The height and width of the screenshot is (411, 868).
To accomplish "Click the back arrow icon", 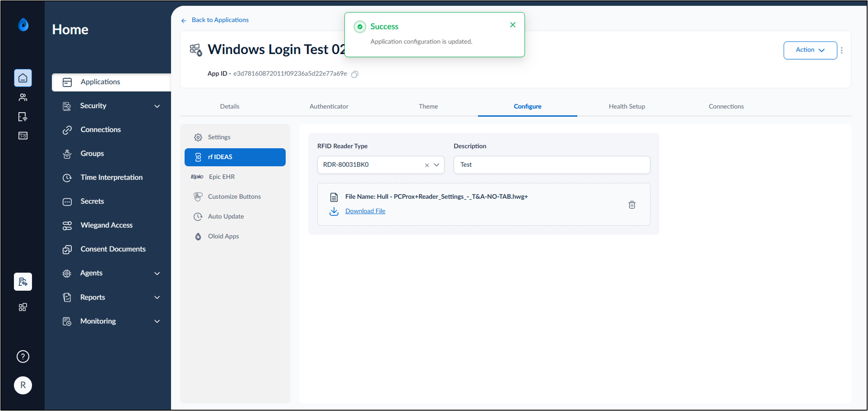I will pos(184,21).
